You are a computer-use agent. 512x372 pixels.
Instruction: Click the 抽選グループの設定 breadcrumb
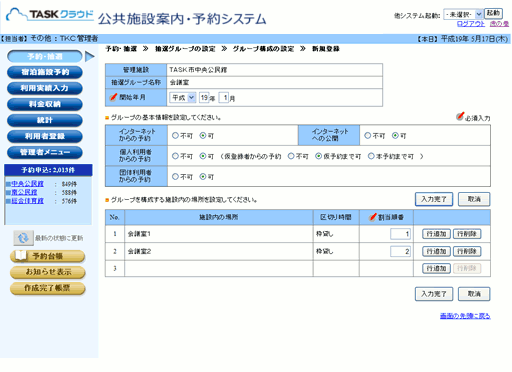pyautogui.click(x=185, y=49)
